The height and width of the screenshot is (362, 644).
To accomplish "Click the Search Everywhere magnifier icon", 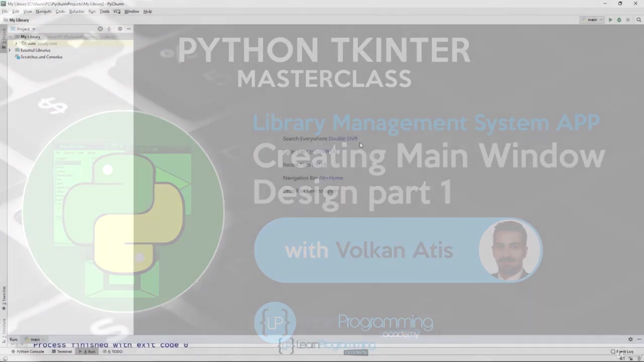I will [x=639, y=20].
